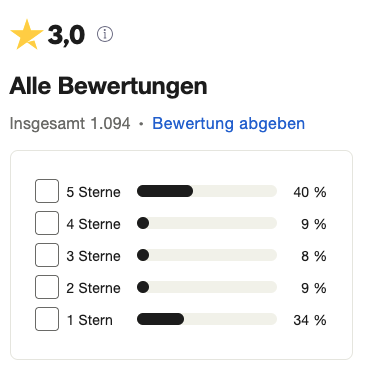
Task: Open the rating info icon
Action: 105,34
